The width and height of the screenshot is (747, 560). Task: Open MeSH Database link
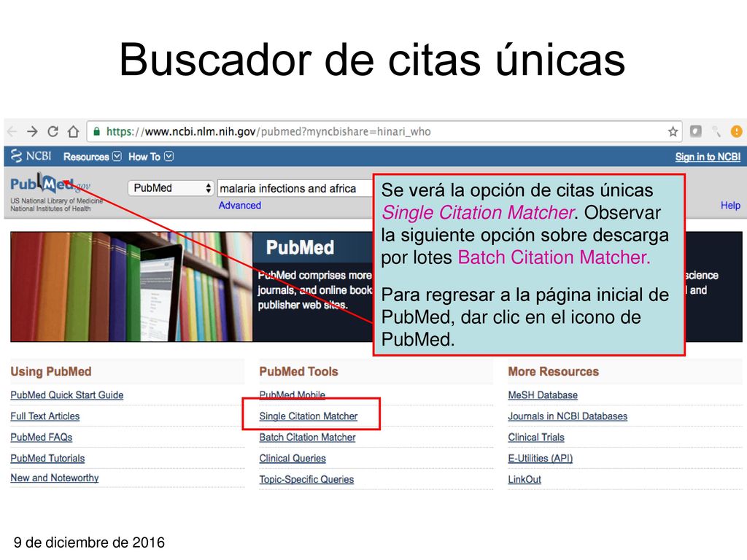coord(543,394)
